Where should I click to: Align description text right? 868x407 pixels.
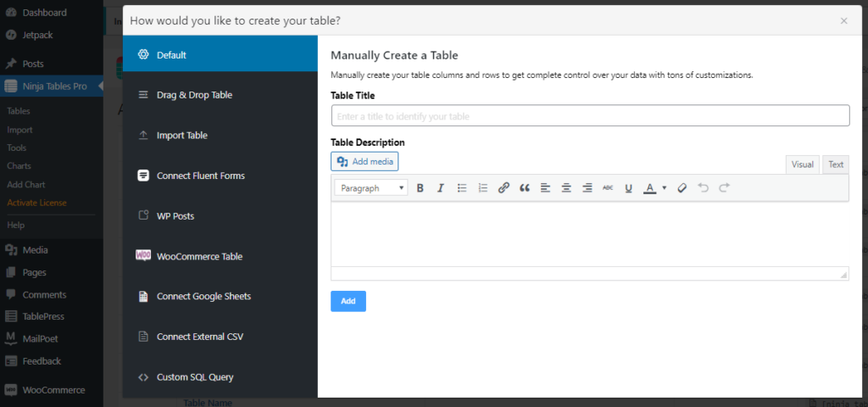point(587,187)
